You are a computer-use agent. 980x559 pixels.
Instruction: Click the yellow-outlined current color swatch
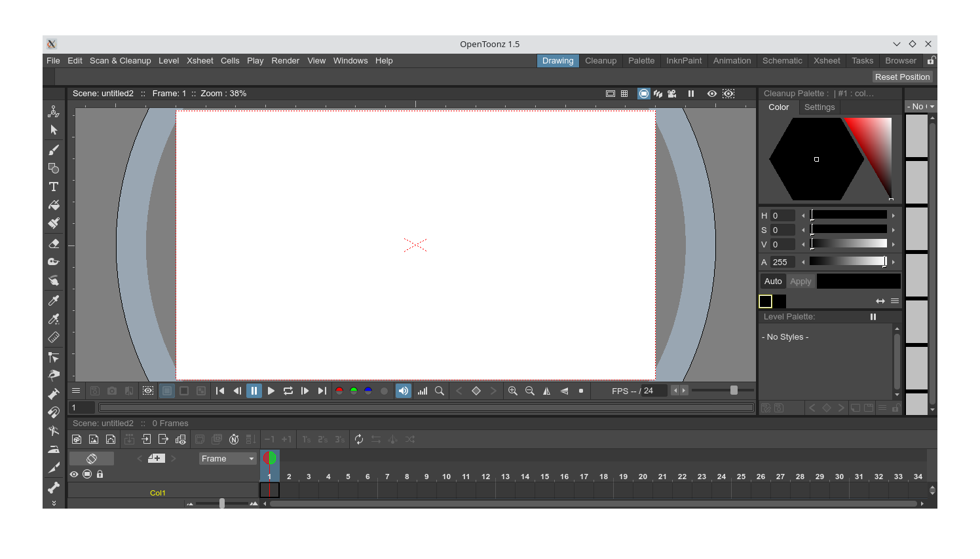coord(766,301)
